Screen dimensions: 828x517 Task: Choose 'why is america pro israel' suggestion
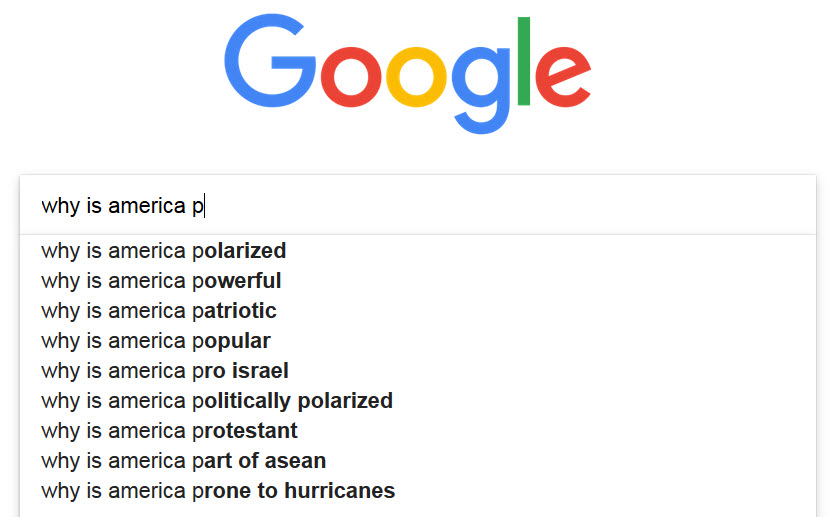418,371
